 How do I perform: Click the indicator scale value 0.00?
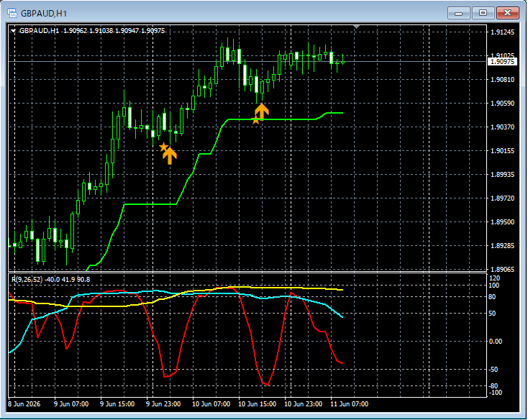495,342
